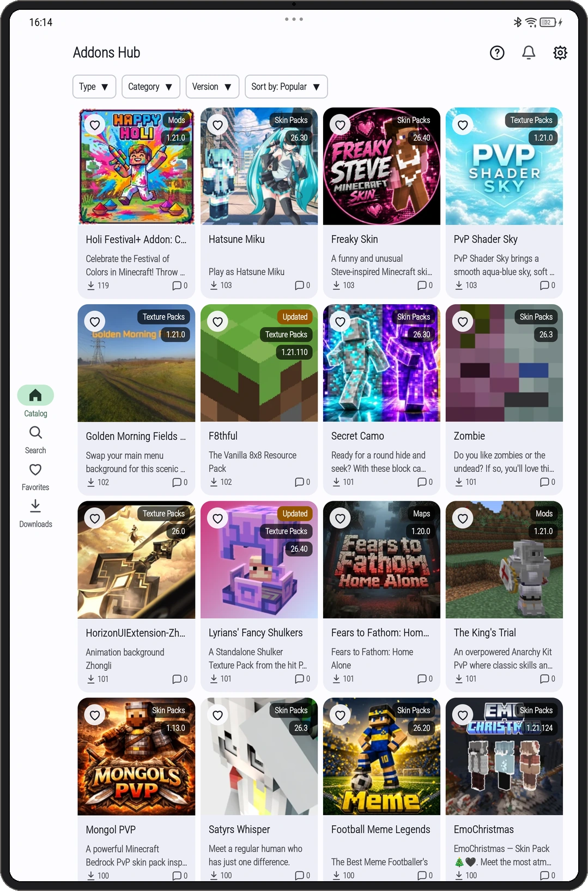Toggle favorite heart on Freaky Skin

tap(340, 125)
